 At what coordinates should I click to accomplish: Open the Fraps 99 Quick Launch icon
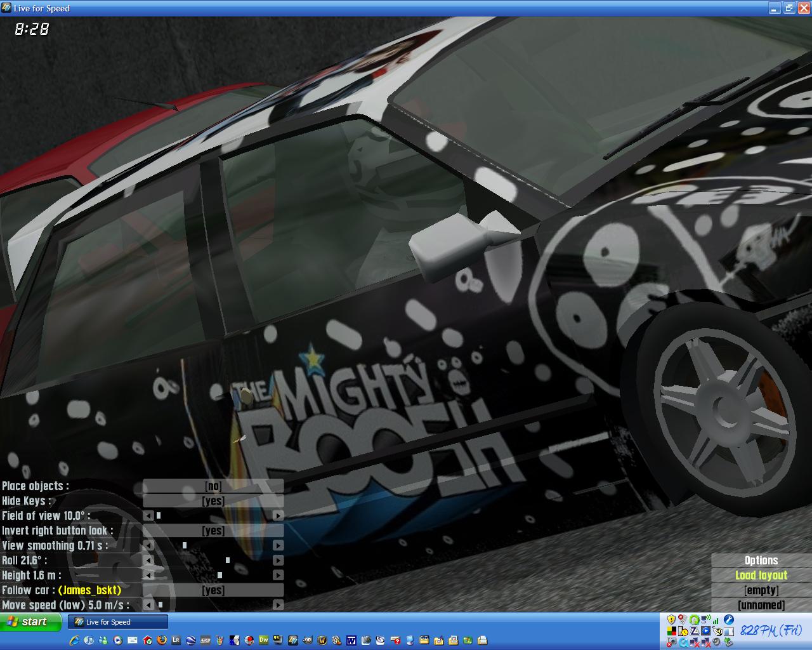point(278,640)
